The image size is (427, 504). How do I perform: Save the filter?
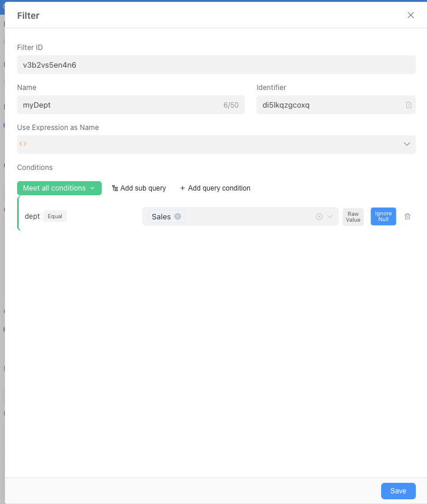coord(398,491)
